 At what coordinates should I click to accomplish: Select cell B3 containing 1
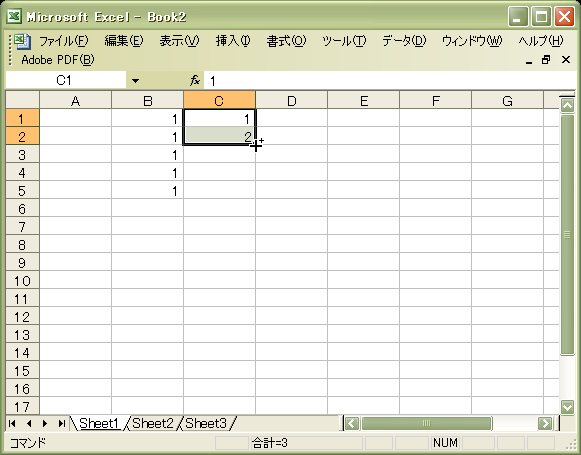(147, 155)
